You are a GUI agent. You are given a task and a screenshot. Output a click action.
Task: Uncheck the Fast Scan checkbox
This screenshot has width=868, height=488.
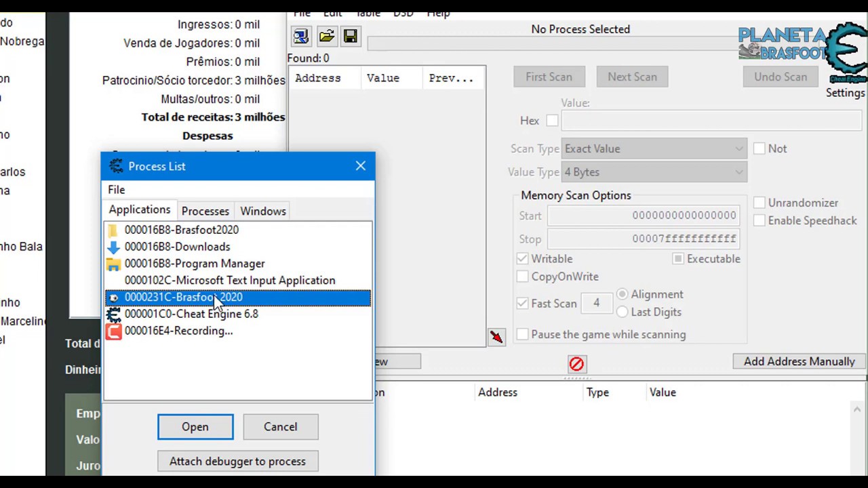(522, 304)
